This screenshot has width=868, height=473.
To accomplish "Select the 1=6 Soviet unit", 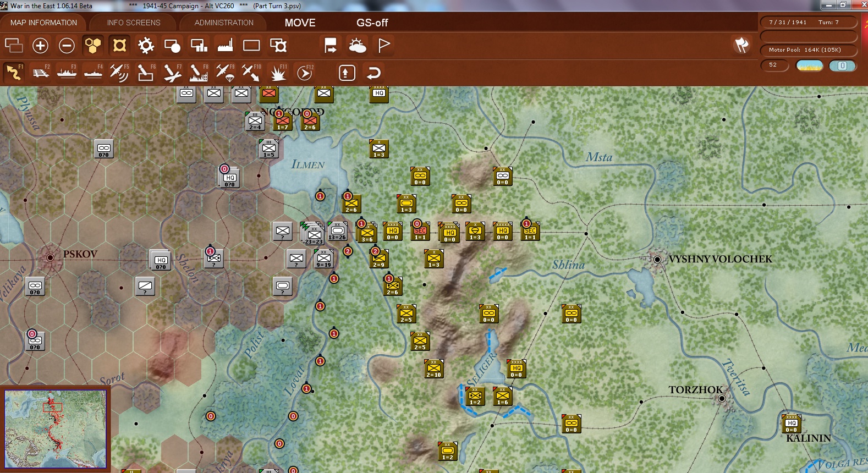I will tap(502, 396).
